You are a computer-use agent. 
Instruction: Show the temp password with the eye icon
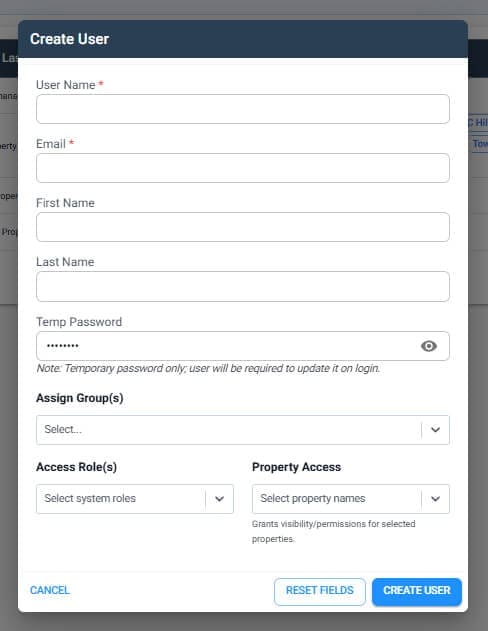[x=428, y=346]
